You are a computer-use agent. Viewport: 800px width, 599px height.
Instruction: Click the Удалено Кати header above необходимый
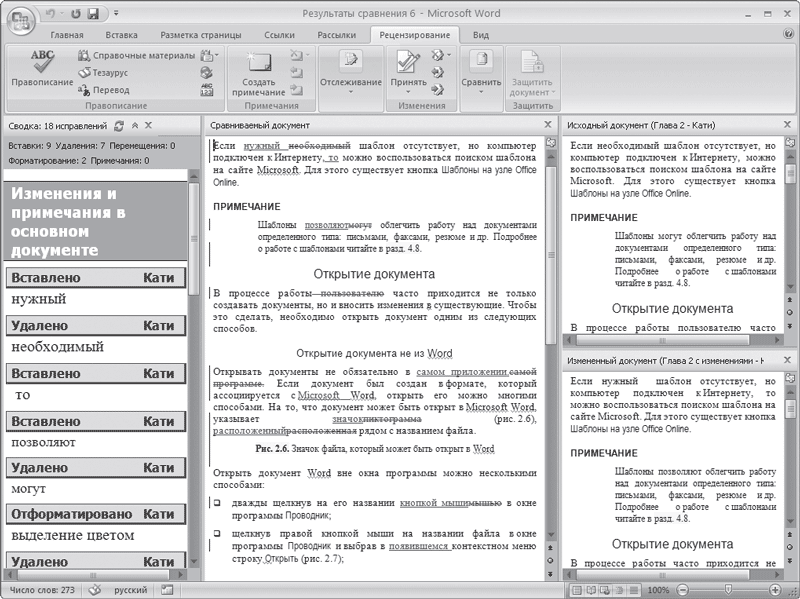coord(96,326)
